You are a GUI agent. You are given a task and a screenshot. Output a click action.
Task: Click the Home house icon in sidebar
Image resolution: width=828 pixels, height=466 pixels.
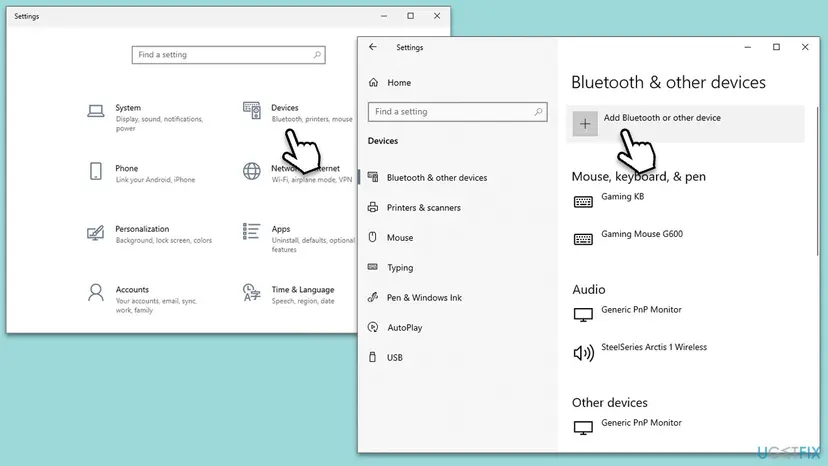[373, 82]
